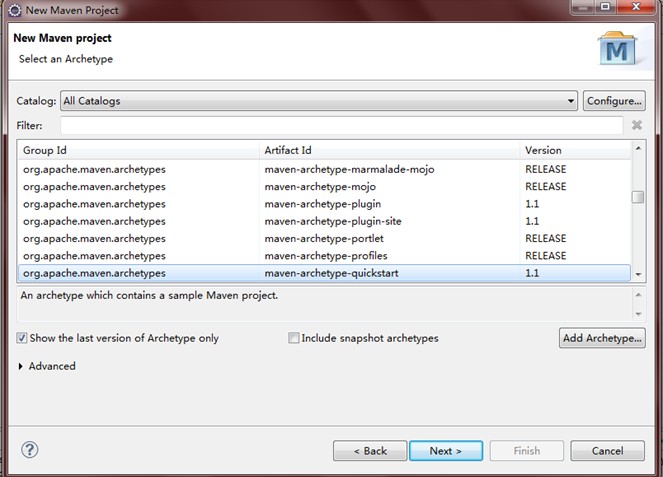
Task: Clear the filter with the X icon
Action: pos(637,125)
